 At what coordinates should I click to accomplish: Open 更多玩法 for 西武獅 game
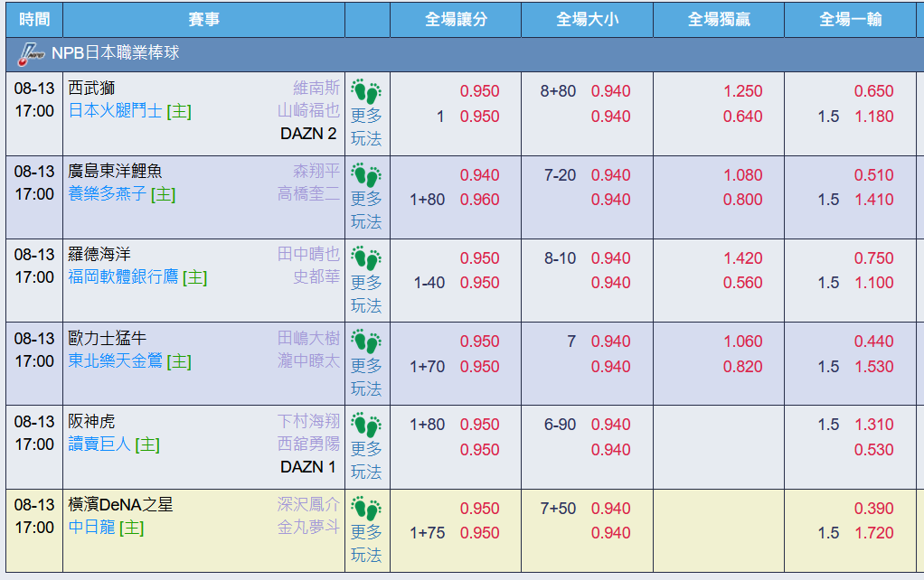(x=366, y=127)
